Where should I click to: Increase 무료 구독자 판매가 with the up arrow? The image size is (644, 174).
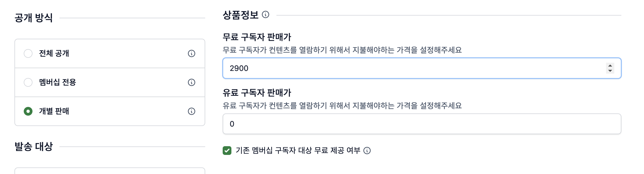[x=610, y=66]
